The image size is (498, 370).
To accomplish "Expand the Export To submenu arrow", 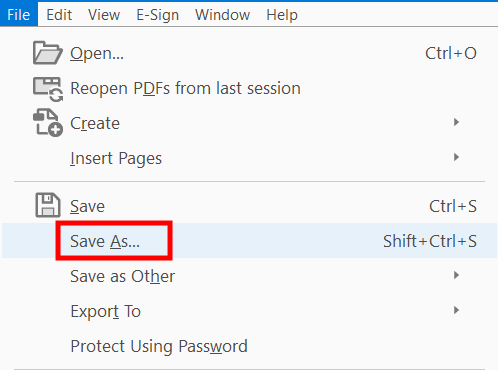I will point(456,310).
